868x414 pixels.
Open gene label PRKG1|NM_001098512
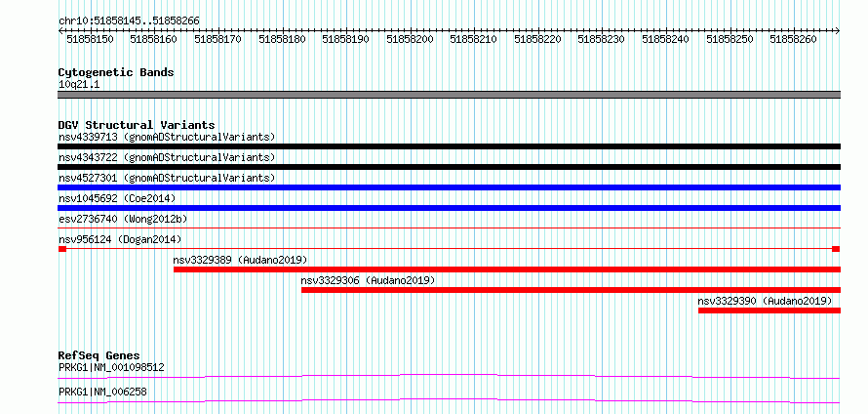[111, 367]
